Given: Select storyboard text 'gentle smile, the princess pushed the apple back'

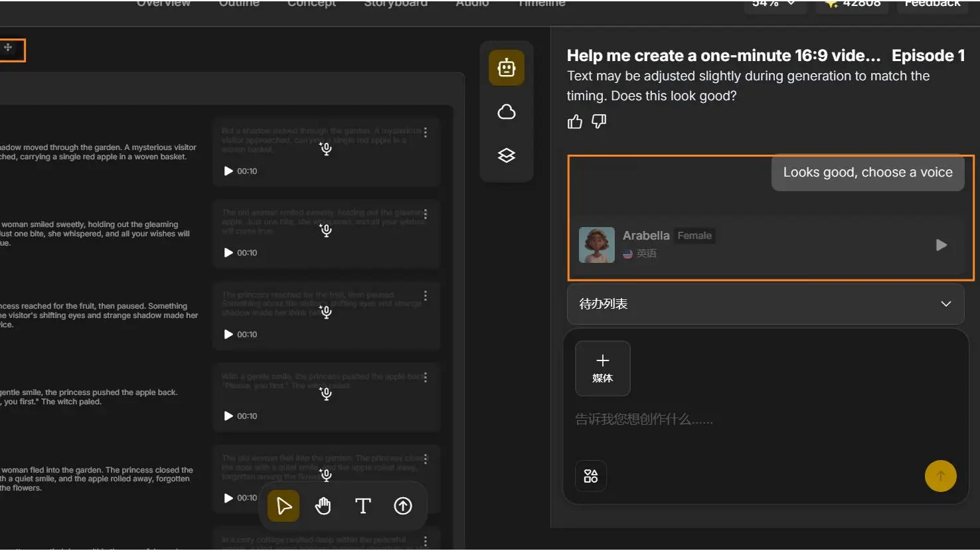Looking at the screenshot, I should [89, 392].
